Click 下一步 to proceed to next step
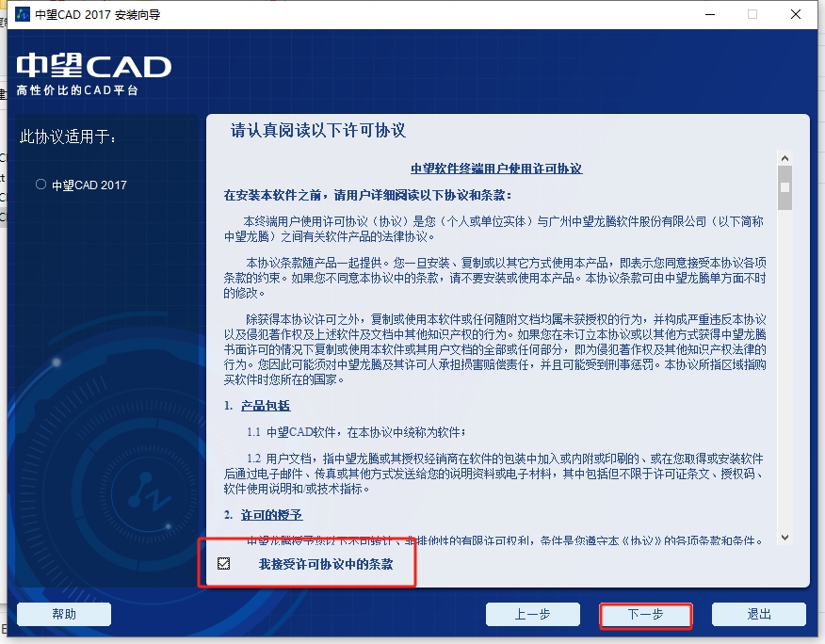This screenshot has height=644, width=825. point(646,614)
